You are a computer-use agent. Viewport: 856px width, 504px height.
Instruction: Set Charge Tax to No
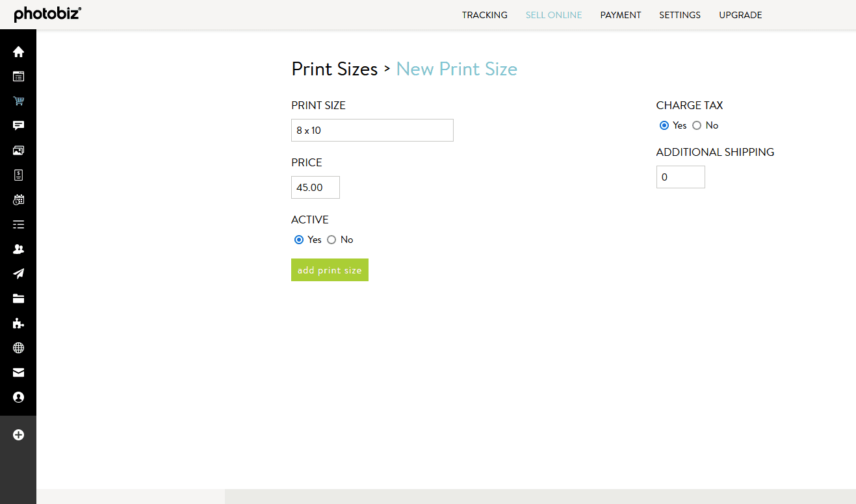[x=697, y=125]
